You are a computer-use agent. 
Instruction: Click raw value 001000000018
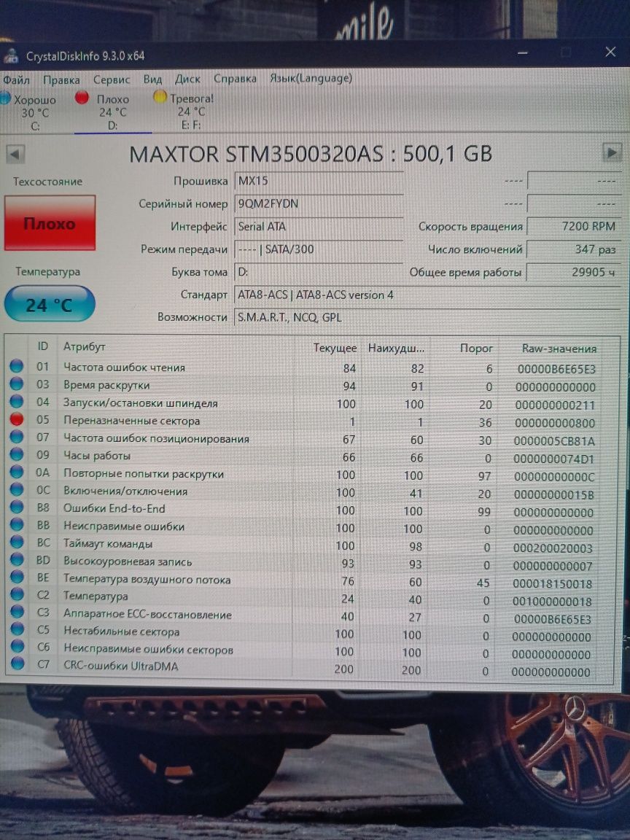coord(552,602)
